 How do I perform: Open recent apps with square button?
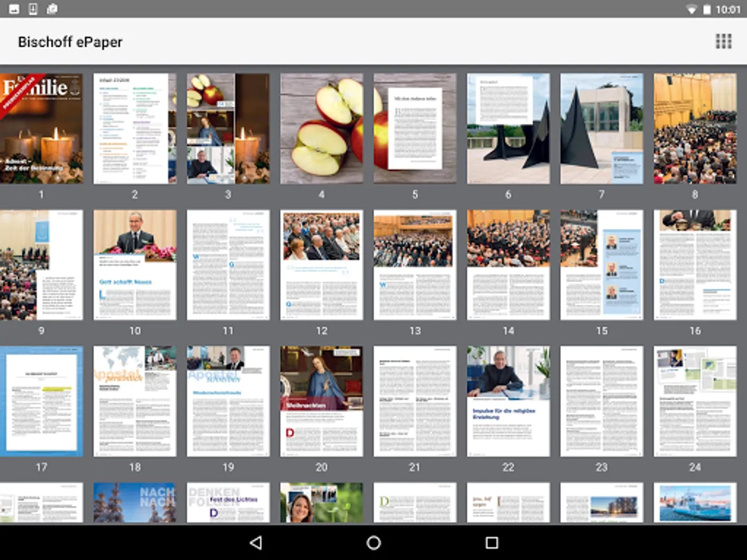[492, 543]
